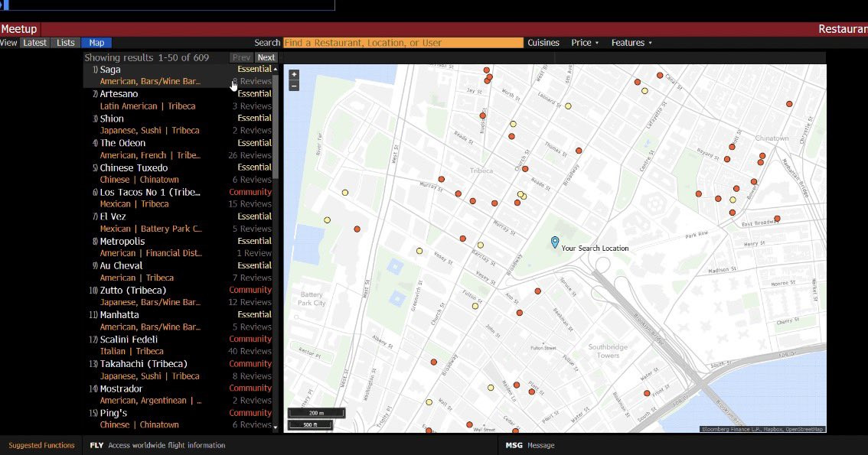Open FLY flight information function
868x455 pixels.
(157, 445)
